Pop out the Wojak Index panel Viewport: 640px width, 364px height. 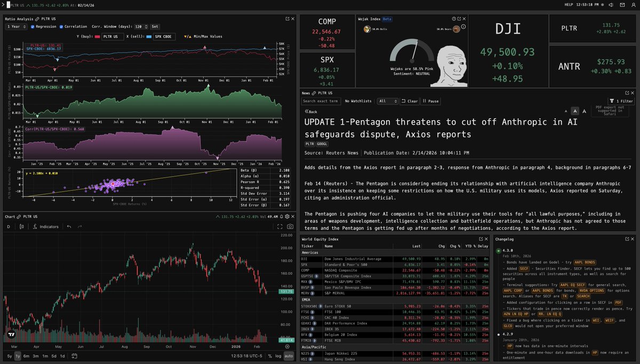pos(460,19)
